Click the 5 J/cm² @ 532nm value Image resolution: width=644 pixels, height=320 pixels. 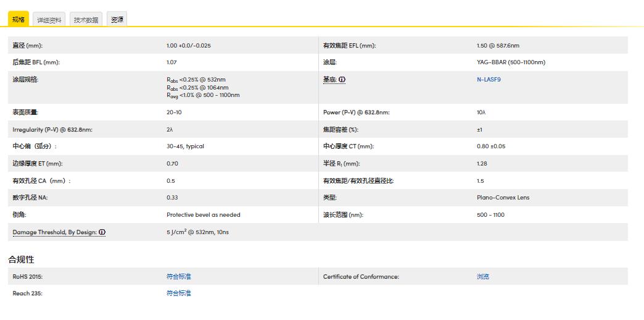click(197, 232)
